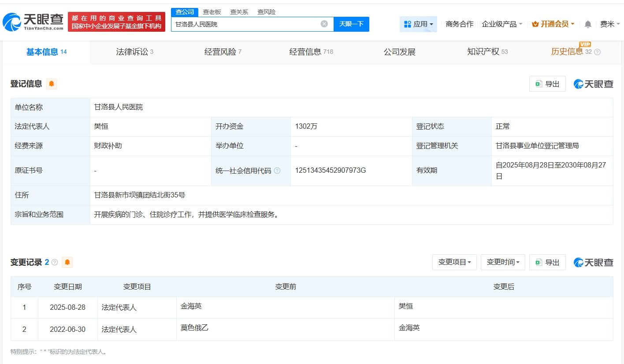Click the clear button in the search box
The image size is (624, 364).
pyautogui.click(x=324, y=24)
